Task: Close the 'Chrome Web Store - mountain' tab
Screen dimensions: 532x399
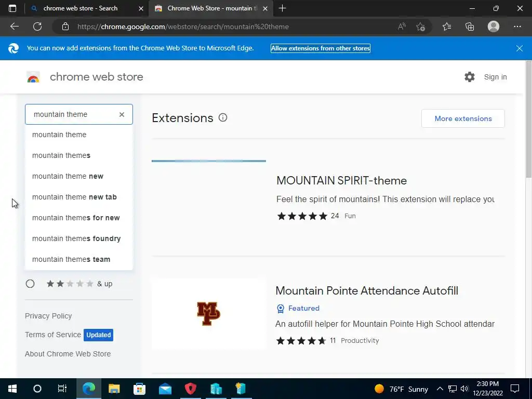Action: 265,8
